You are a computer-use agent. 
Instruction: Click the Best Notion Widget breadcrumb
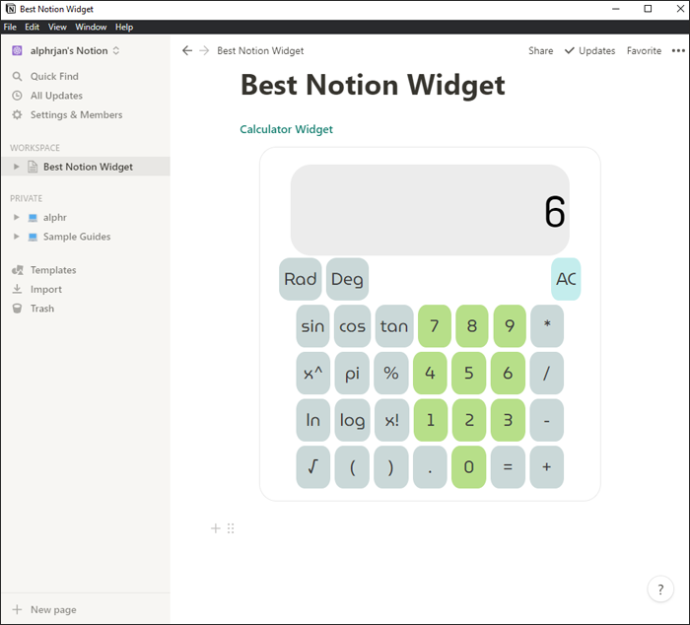(261, 51)
